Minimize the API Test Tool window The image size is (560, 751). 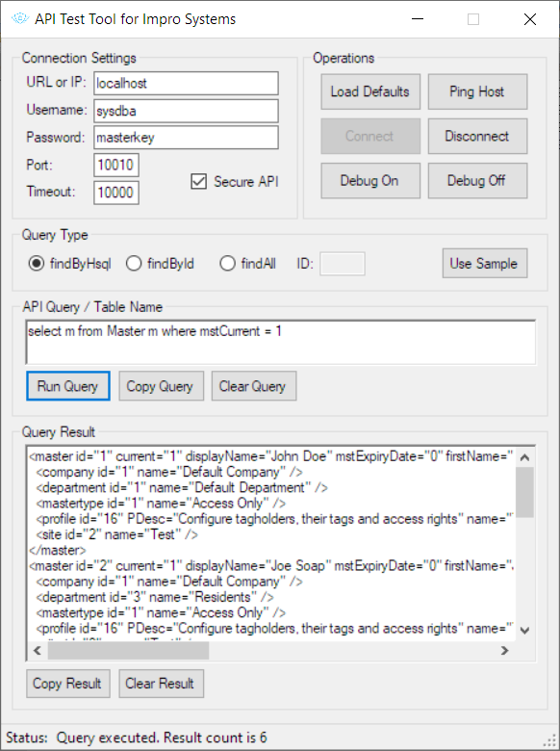[418, 19]
